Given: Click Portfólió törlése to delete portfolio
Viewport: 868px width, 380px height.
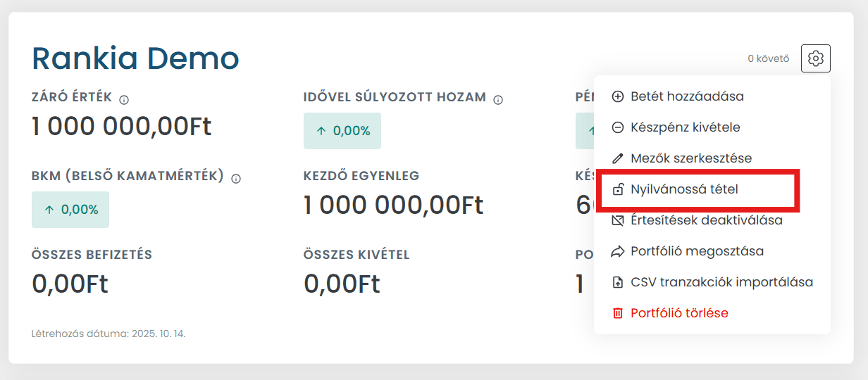Looking at the screenshot, I should coord(679,313).
